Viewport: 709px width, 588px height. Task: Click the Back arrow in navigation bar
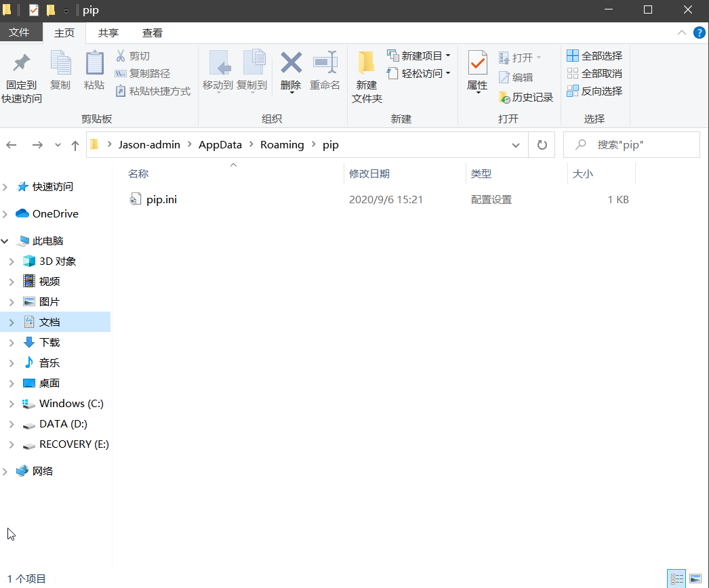tap(12, 145)
